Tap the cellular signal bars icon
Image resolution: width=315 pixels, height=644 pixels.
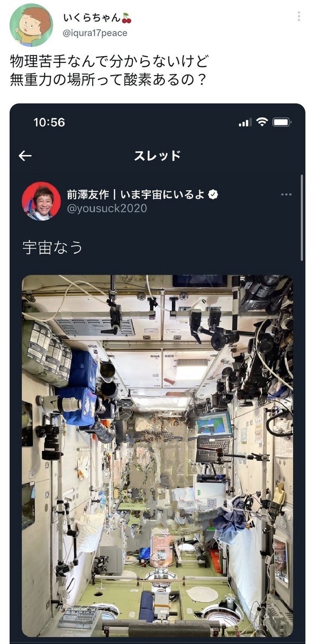coord(245,123)
